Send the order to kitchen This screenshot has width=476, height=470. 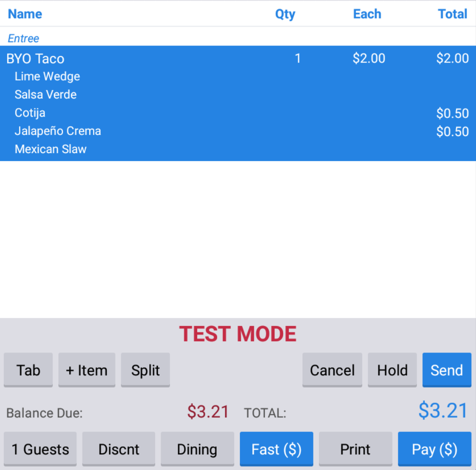447,370
